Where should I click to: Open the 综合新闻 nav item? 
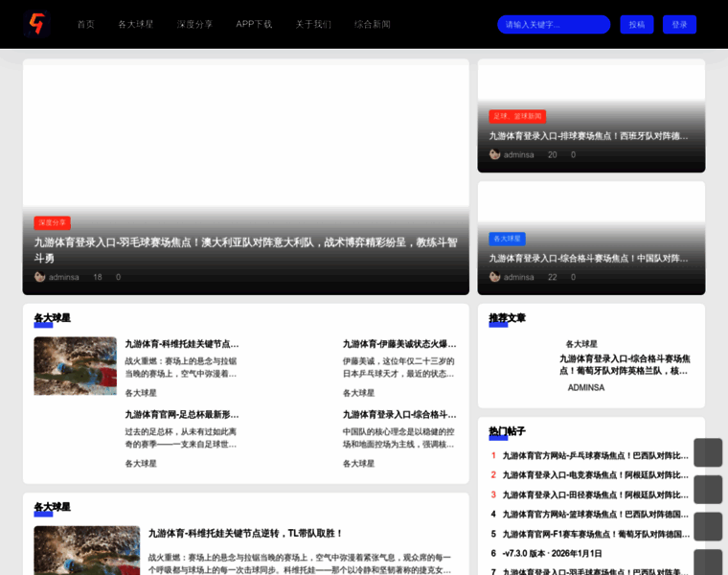pos(373,24)
